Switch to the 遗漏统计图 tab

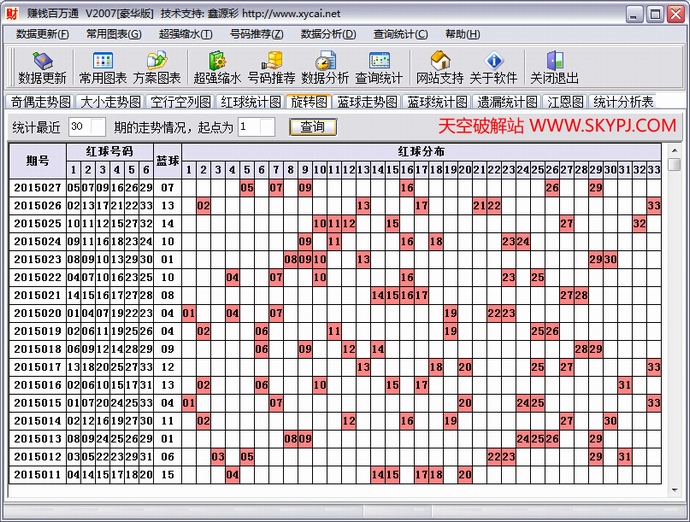(x=507, y=102)
